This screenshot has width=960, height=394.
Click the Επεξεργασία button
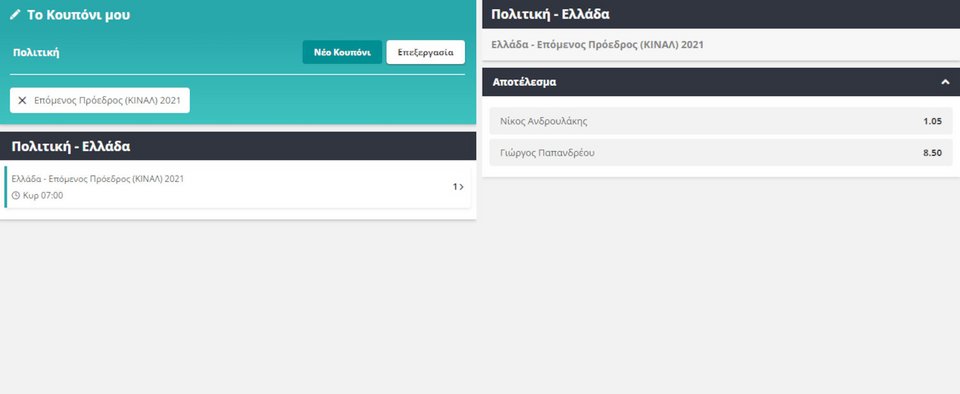tap(426, 52)
